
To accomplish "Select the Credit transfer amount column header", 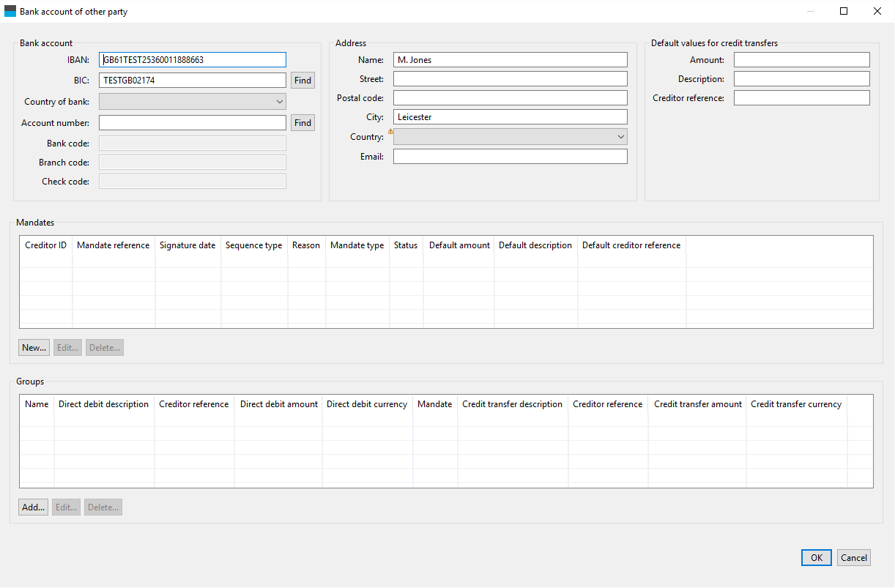I will (x=698, y=404).
